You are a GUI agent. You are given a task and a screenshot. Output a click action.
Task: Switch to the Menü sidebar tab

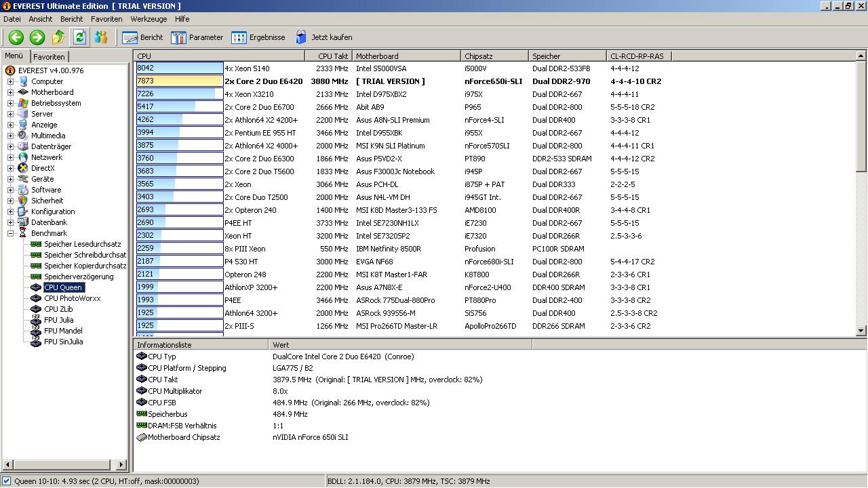(x=14, y=56)
